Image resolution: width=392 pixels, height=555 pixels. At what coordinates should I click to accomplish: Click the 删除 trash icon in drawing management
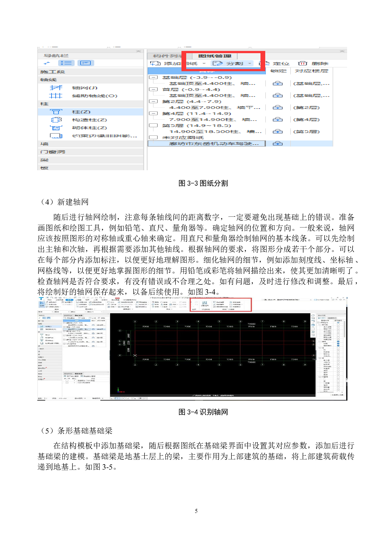(x=303, y=64)
